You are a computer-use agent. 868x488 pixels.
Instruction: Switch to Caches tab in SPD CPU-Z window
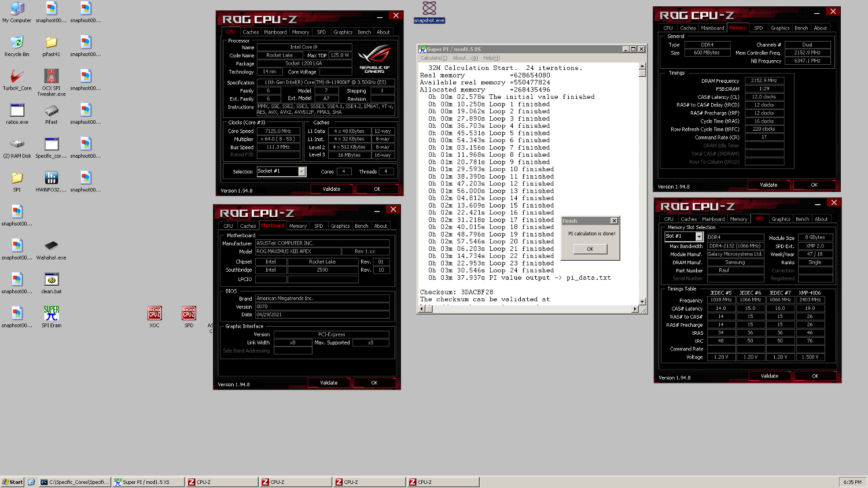pyautogui.click(x=689, y=219)
